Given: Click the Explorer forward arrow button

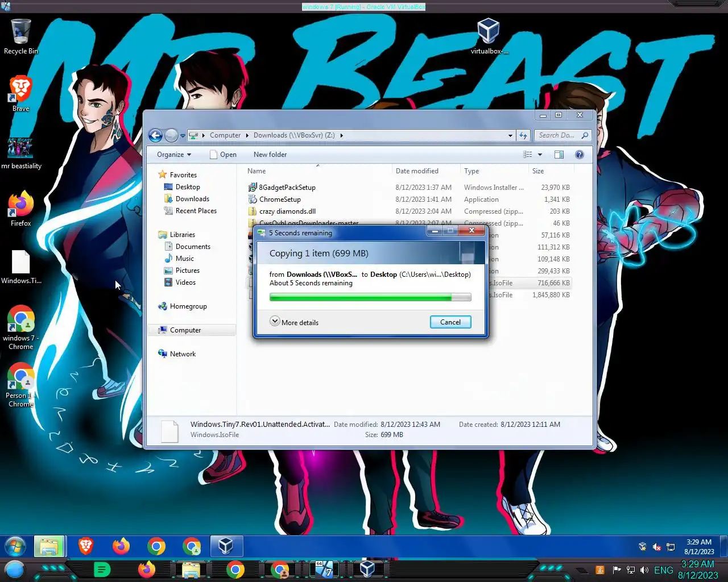Looking at the screenshot, I should (x=171, y=135).
